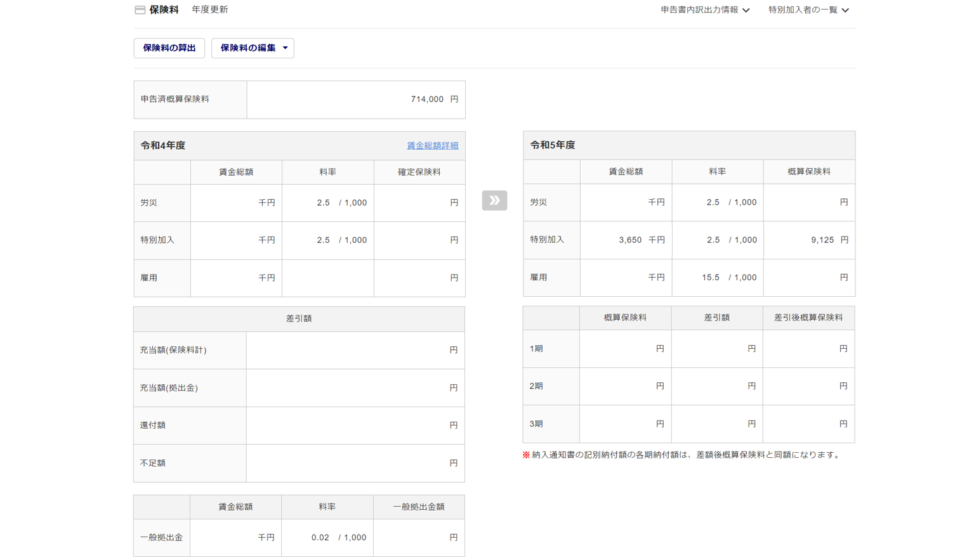Click the double-arrow transfer icon between tables
Viewport: 967px width, 560px height.
coord(494,200)
